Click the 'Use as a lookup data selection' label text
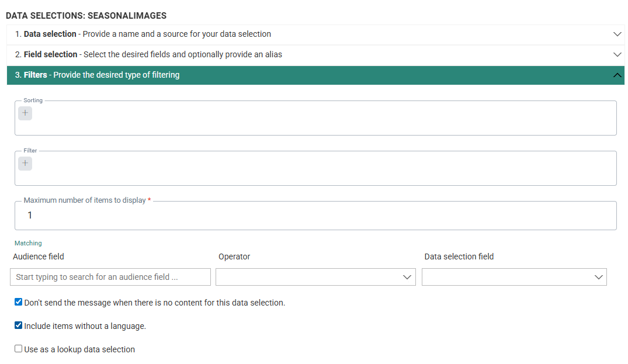 point(79,349)
